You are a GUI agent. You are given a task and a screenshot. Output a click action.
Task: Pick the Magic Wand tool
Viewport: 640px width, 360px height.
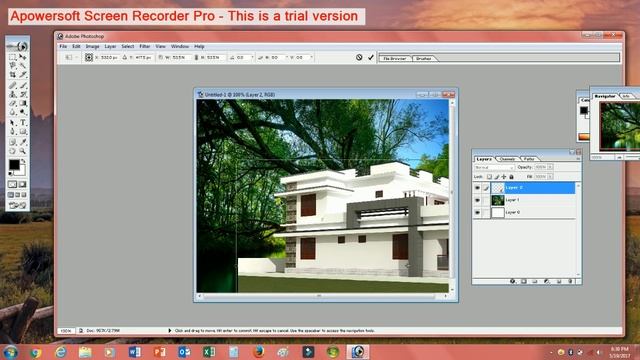pos(23,65)
